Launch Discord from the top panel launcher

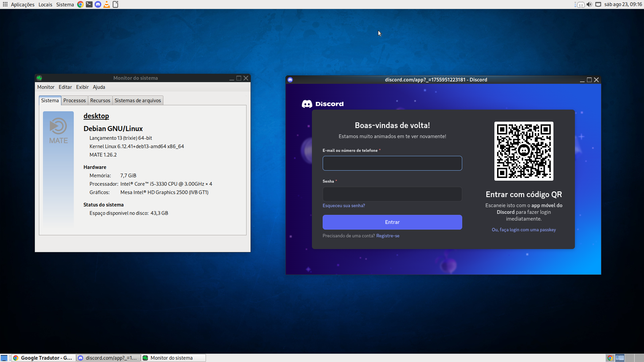[98, 4]
